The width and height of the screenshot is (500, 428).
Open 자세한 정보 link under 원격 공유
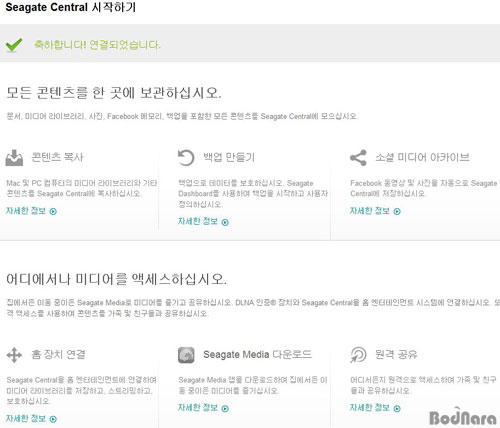pyautogui.click(x=370, y=408)
